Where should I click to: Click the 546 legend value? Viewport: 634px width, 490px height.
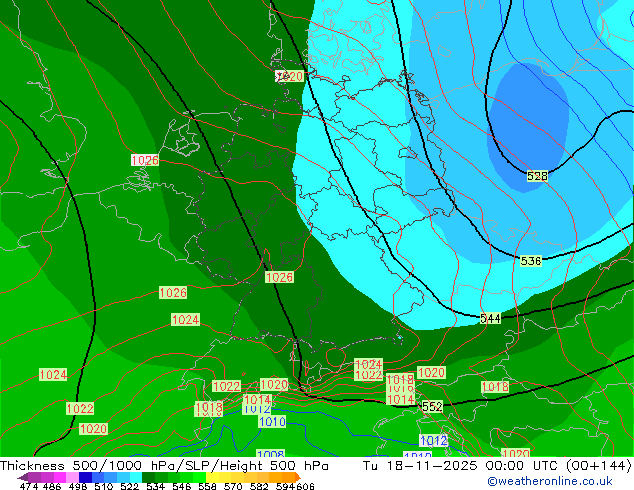pyautogui.click(x=182, y=486)
